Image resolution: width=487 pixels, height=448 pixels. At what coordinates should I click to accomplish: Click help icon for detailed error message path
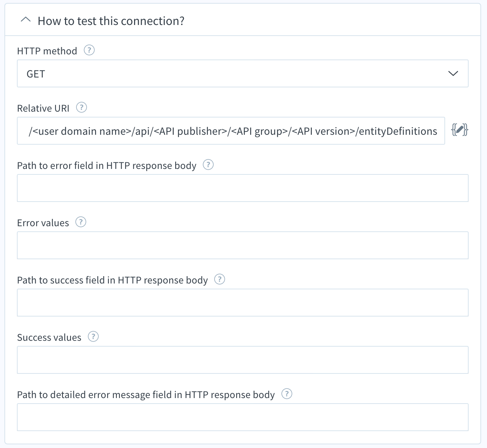(x=287, y=394)
